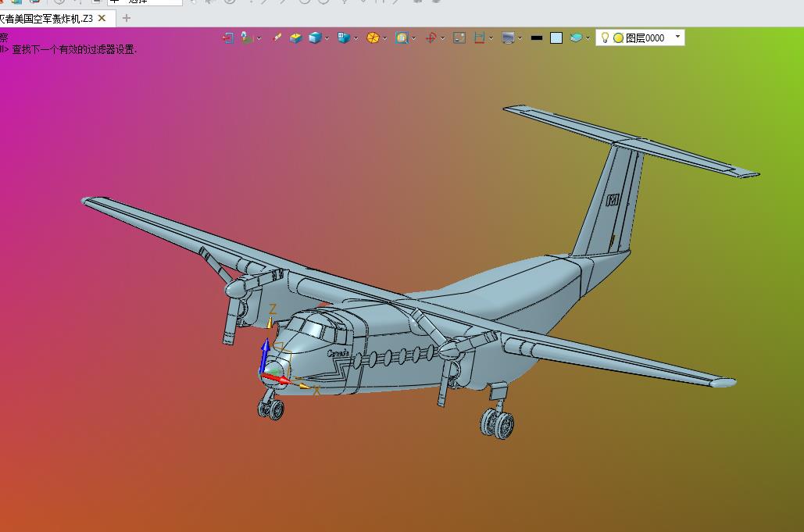
Task: Click the grey picture snapshot icon
Action: click(x=459, y=38)
